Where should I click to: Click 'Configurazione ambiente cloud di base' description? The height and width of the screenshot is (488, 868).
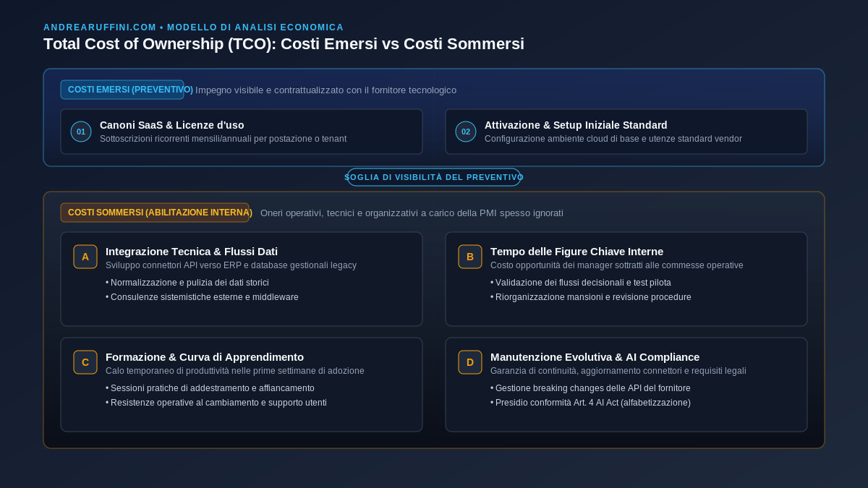click(613, 139)
